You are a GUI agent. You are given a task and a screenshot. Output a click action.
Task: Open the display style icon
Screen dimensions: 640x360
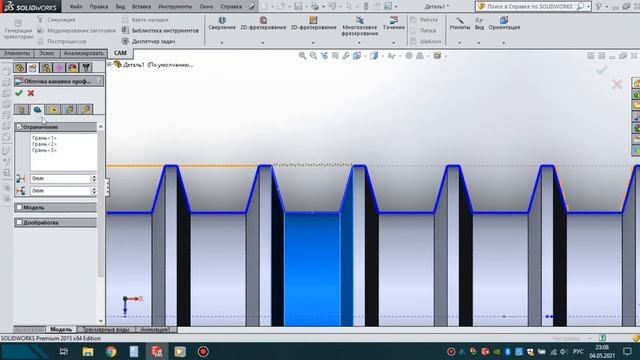point(374,56)
